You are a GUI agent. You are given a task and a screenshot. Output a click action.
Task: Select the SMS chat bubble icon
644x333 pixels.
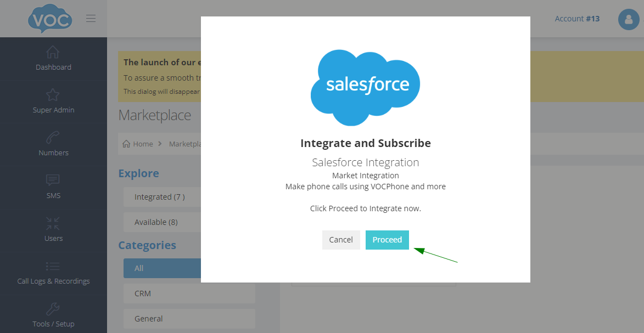click(x=53, y=180)
